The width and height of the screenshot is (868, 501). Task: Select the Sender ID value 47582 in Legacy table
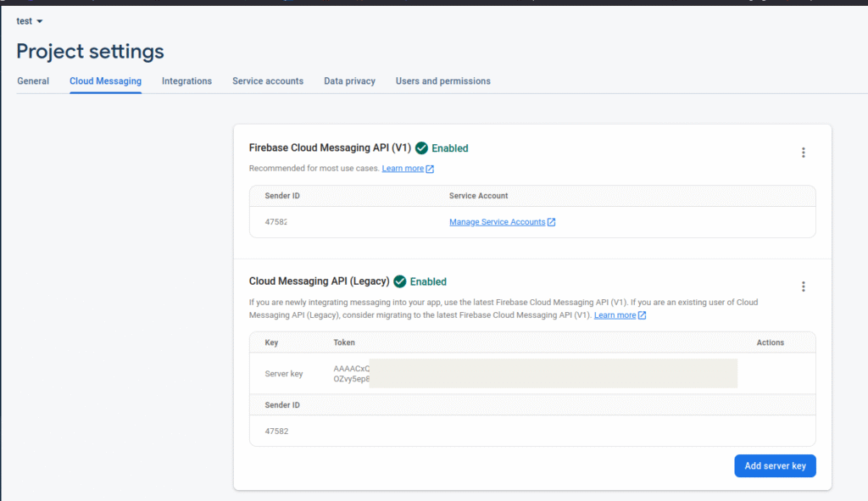276,431
